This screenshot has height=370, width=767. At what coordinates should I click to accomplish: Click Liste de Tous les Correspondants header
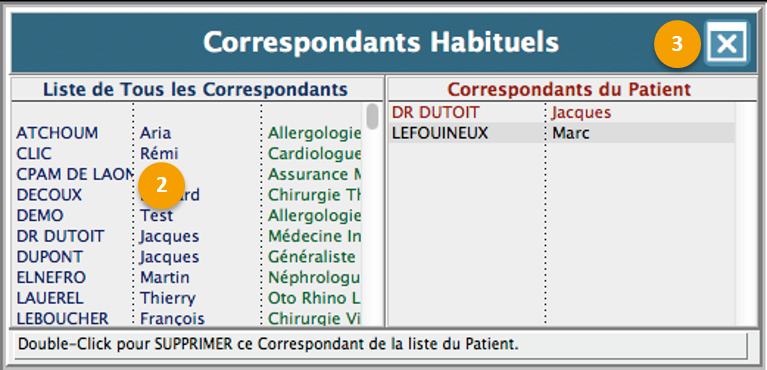196,90
